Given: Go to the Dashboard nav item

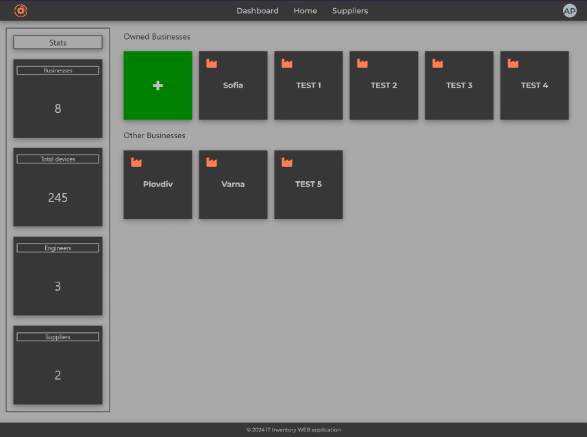Looking at the screenshot, I should pyautogui.click(x=257, y=11).
